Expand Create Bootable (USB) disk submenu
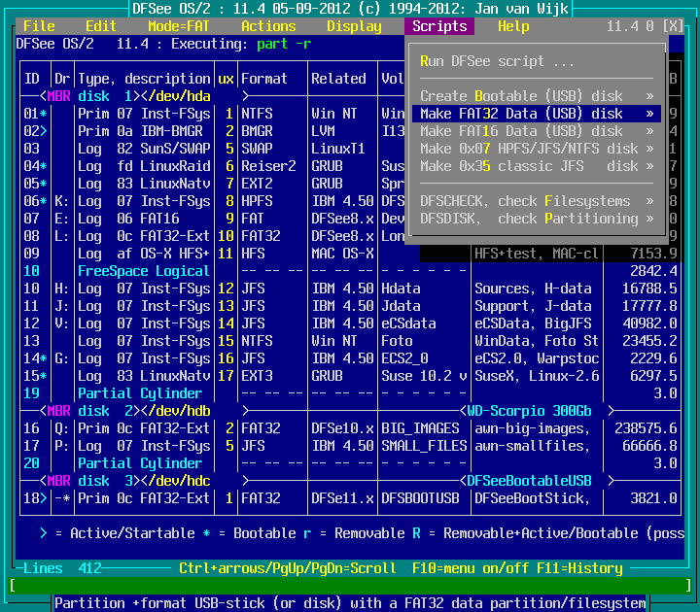 536,96
